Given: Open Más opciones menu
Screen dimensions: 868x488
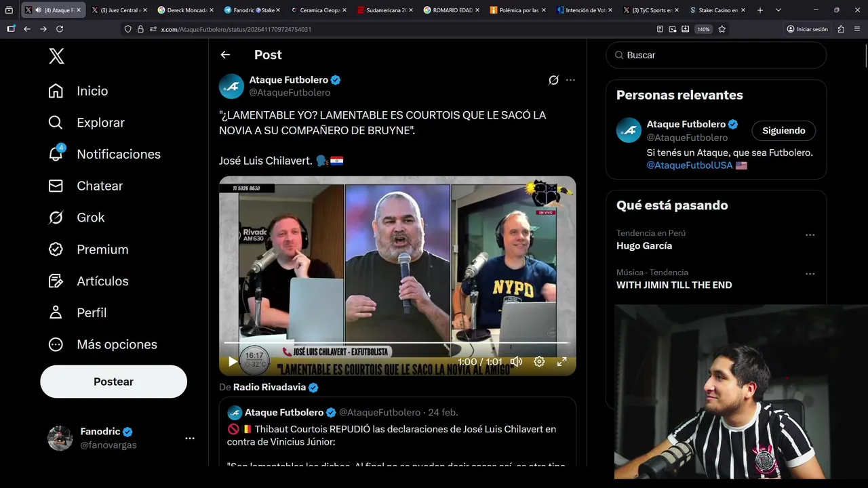Looking at the screenshot, I should tap(102, 344).
